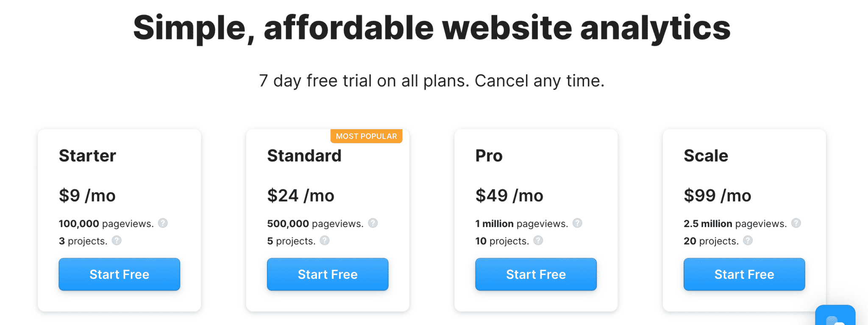Click the Scale plan heading
The image size is (868, 325).
[x=706, y=156]
